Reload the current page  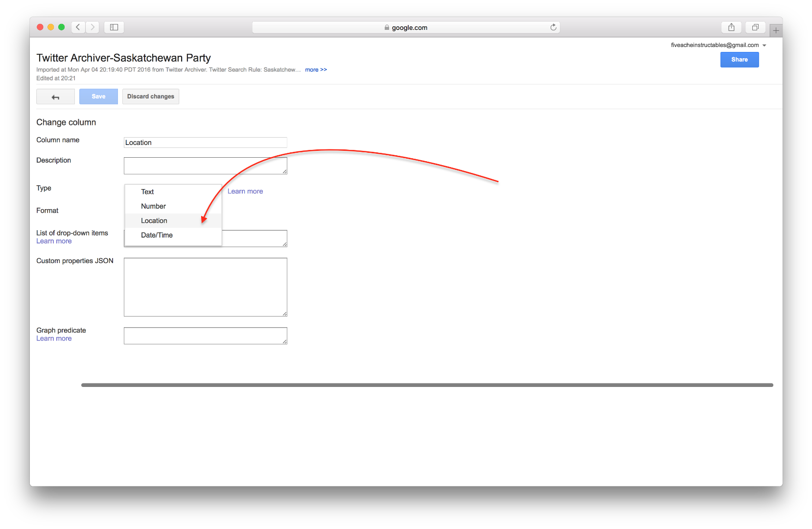[553, 27]
